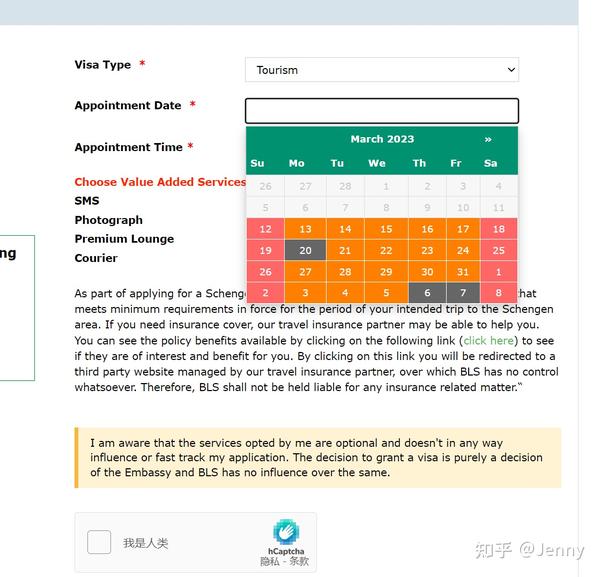Select date 15 in calendar
Viewport: 600px width, 577px height.
[386, 229]
